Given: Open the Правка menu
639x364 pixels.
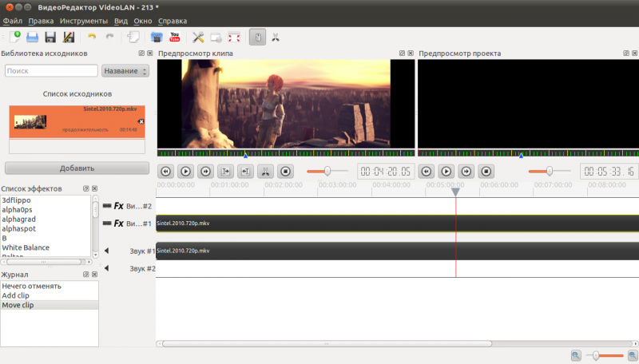Looking at the screenshot, I should 41,21.
